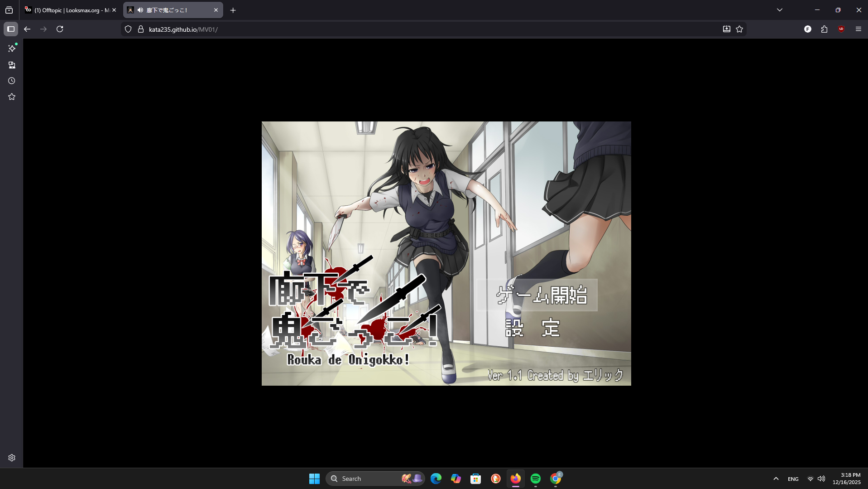
Task: Toggle tracking protection via the shield
Action: click(x=128, y=29)
